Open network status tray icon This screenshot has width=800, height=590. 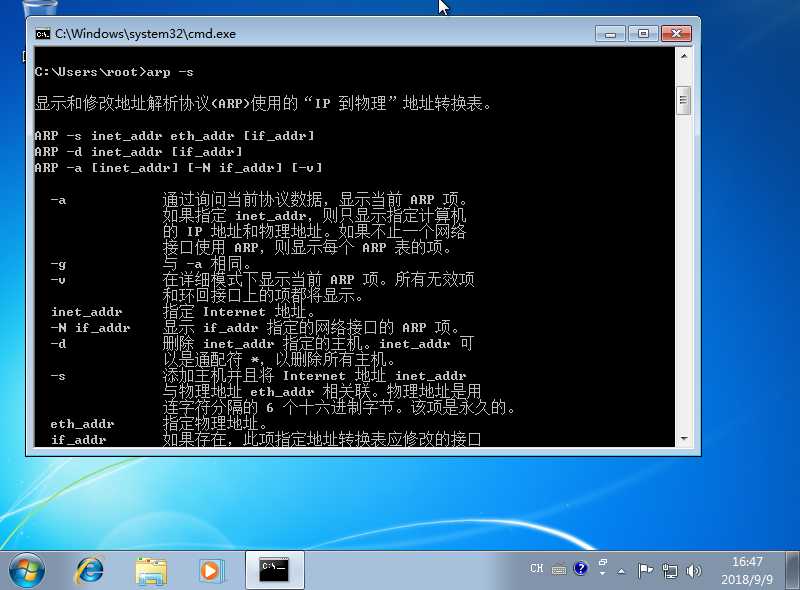tap(669, 571)
